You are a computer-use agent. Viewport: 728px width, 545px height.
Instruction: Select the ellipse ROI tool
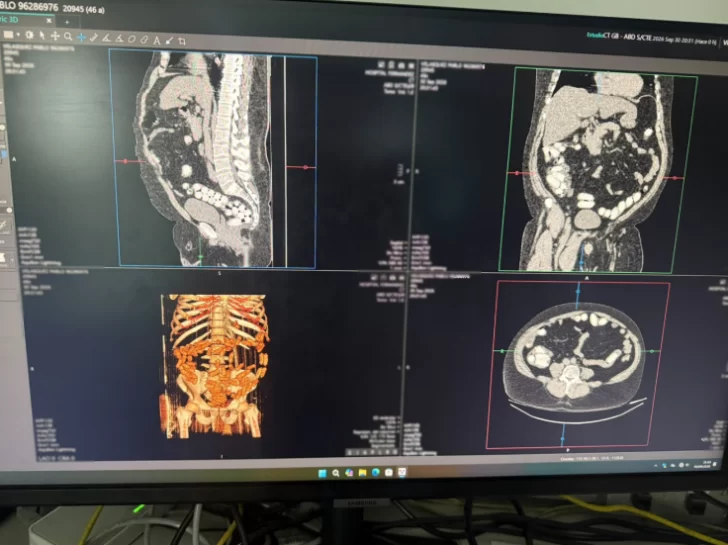(x=131, y=39)
